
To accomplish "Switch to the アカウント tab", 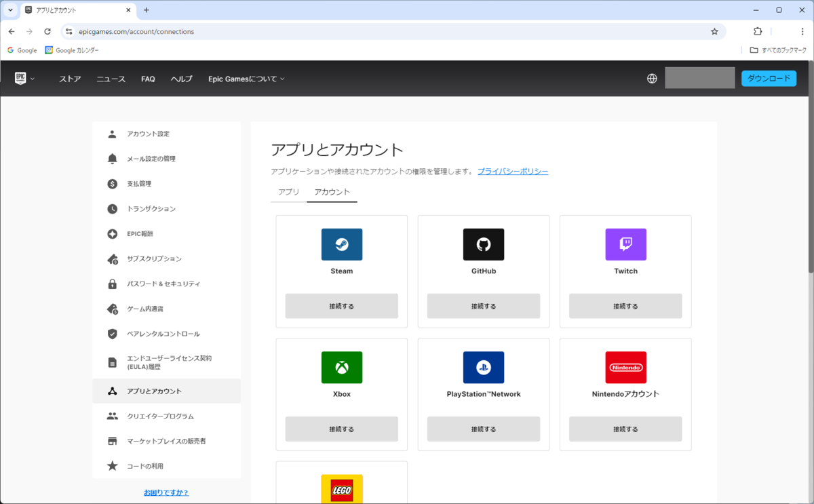I will click(x=332, y=192).
